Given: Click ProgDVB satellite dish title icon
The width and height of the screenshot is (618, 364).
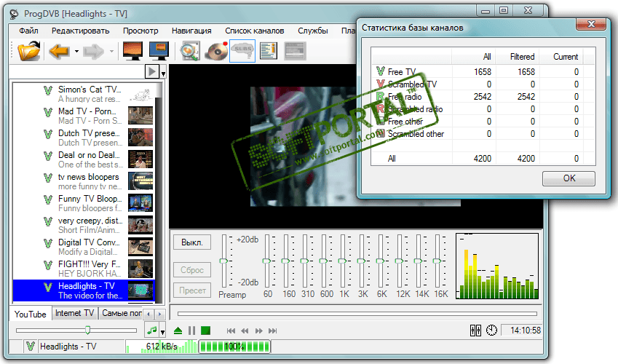Looking at the screenshot, I should click(x=14, y=14).
